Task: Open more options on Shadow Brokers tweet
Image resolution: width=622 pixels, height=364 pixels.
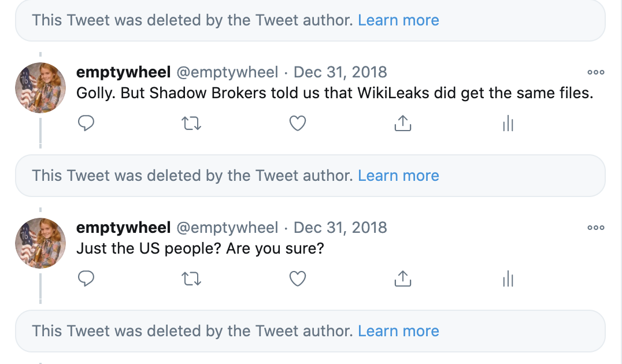Action: pos(595,72)
